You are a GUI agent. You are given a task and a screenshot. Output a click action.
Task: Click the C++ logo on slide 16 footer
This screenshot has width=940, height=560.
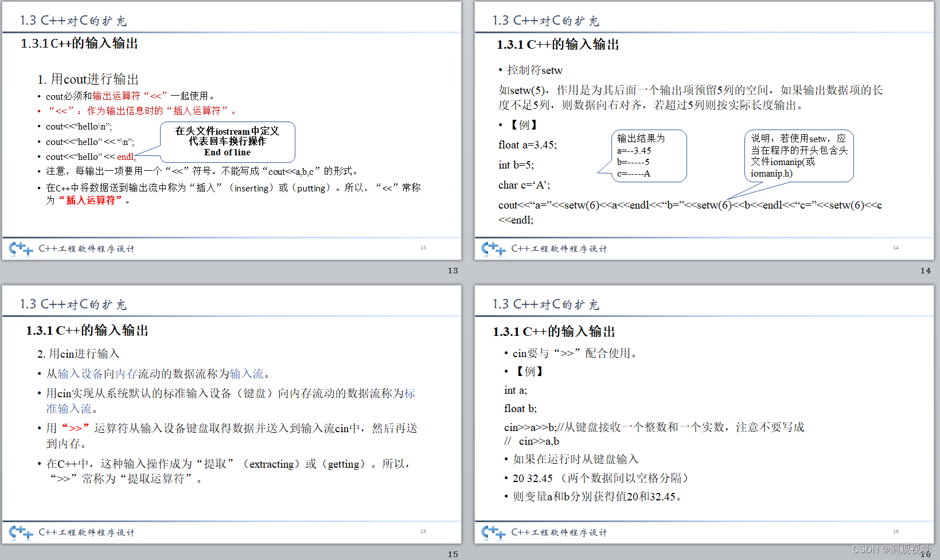494,532
